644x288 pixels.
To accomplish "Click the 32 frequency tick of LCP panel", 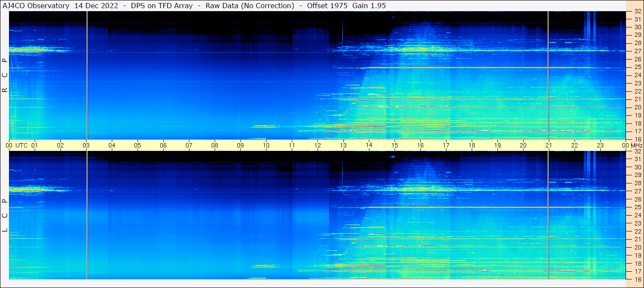I will pos(637,151).
